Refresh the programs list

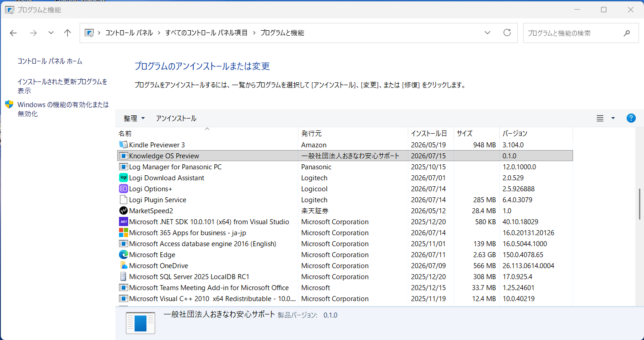click(x=507, y=32)
